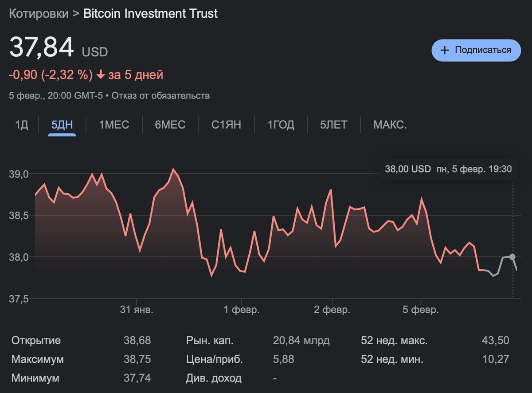
Task: Click the marker point on the price line
Action: (512, 256)
